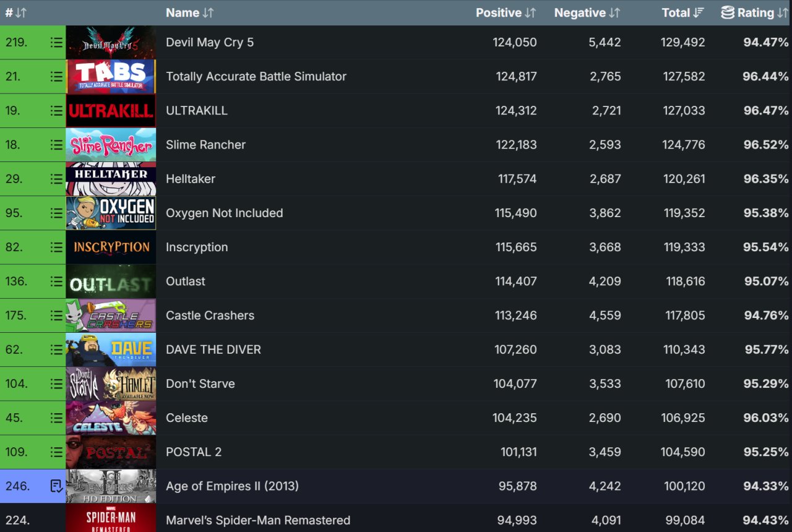This screenshot has width=792, height=532.
Task: Open the DAVE THE DIVER title link
Action: pos(213,350)
